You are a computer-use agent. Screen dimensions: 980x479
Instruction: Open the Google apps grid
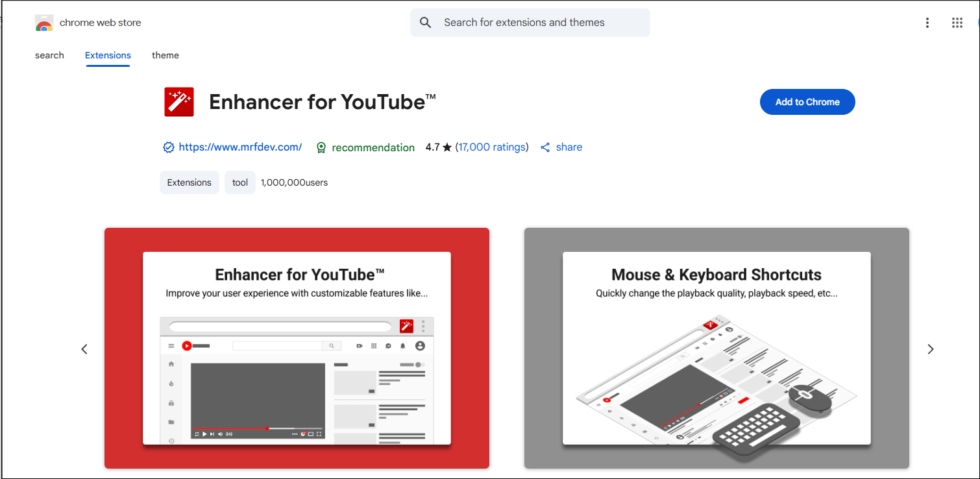[957, 23]
